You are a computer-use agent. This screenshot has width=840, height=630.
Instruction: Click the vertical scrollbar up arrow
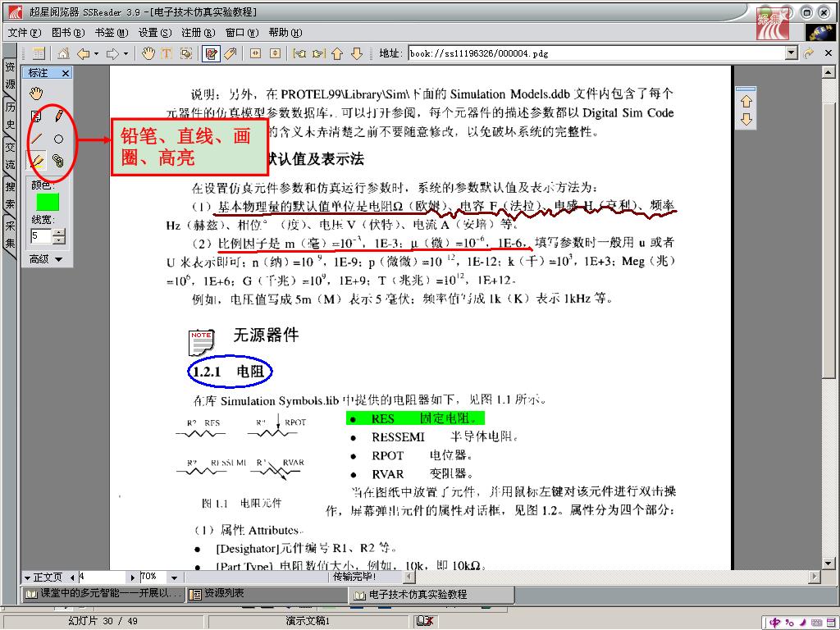(829, 72)
